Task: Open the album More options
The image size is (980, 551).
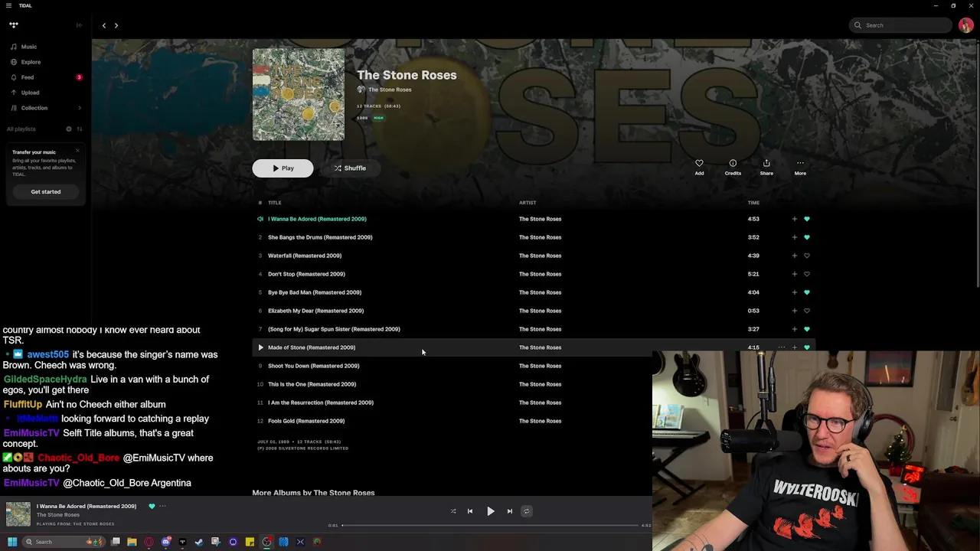Action: point(800,167)
